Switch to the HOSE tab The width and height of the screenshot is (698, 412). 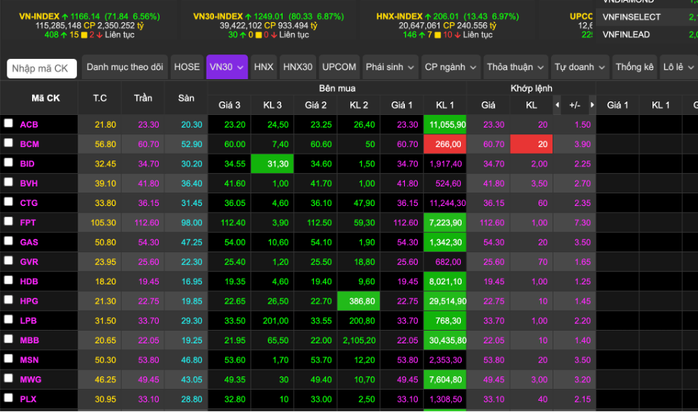187,67
